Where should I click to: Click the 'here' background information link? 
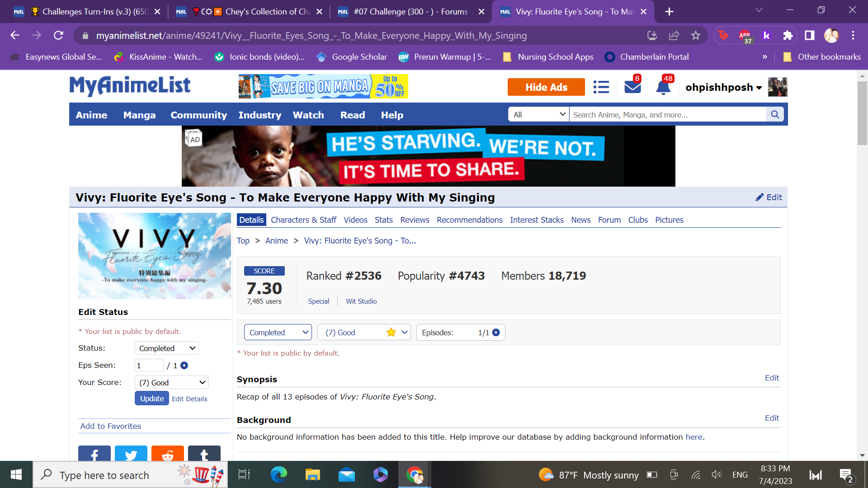(x=694, y=437)
